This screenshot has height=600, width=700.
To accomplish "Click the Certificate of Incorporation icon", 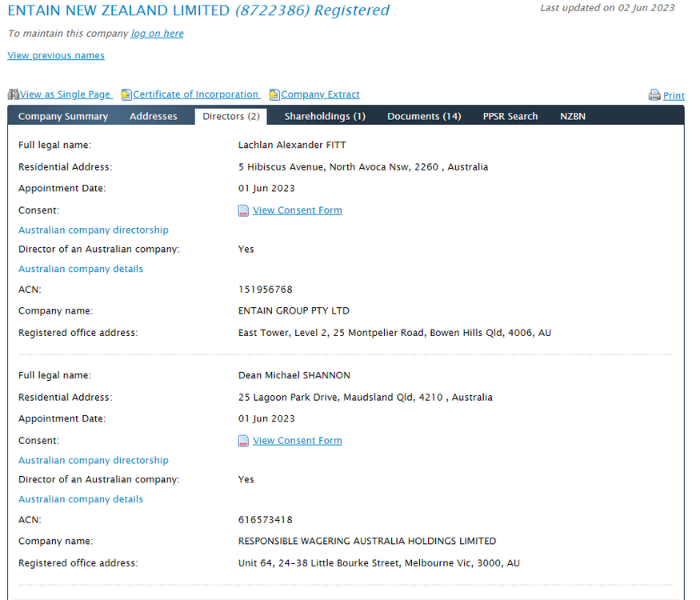I will click(126, 94).
